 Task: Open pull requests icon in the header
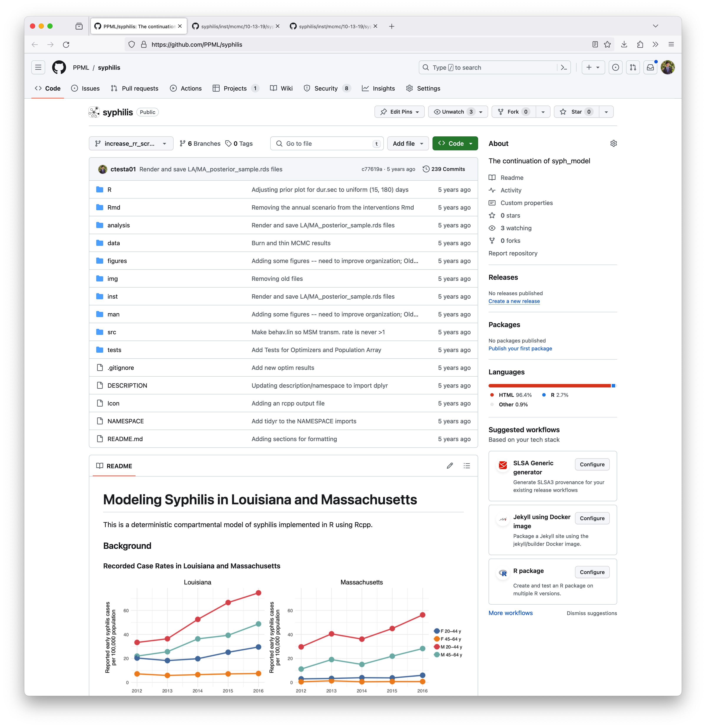tap(633, 67)
